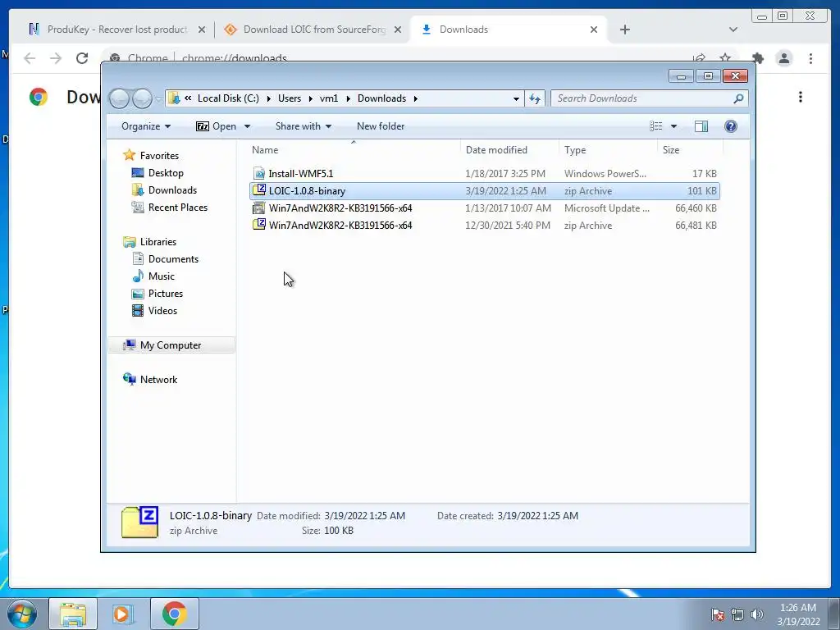Click the volume speaker tray icon
Viewport: 840px width, 630px height.
coord(756,614)
